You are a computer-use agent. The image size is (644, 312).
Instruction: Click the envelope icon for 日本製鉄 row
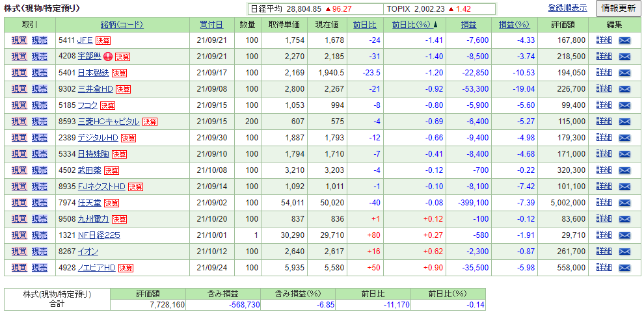click(624, 73)
